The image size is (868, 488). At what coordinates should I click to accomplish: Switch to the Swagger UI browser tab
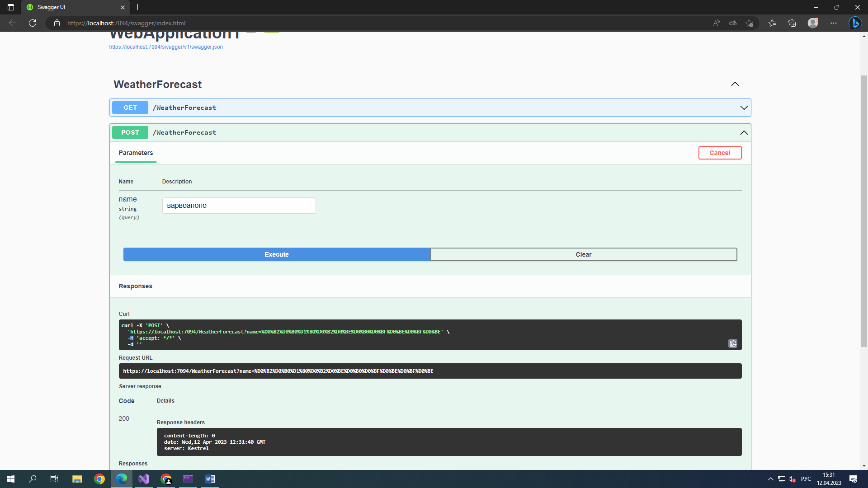[x=75, y=7]
